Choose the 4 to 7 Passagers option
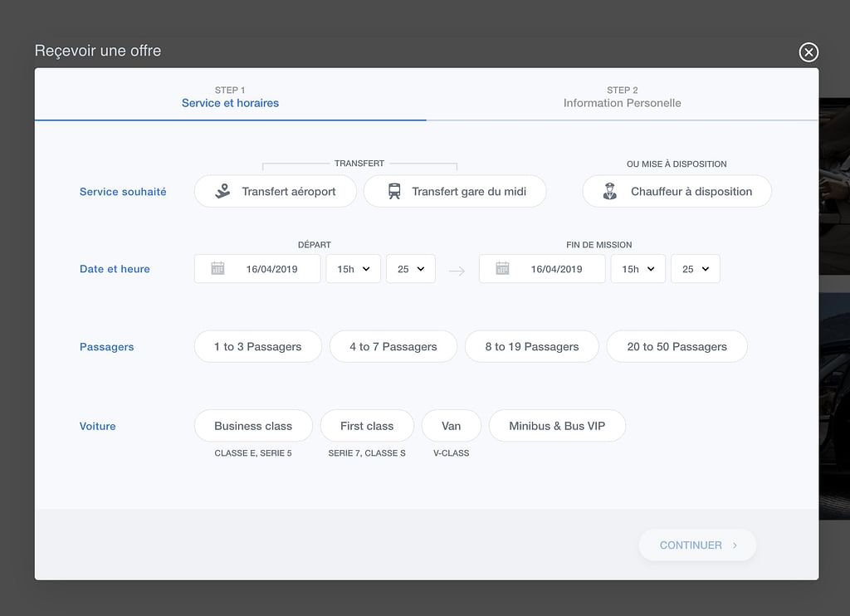The height and width of the screenshot is (616, 850). tap(393, 346)
